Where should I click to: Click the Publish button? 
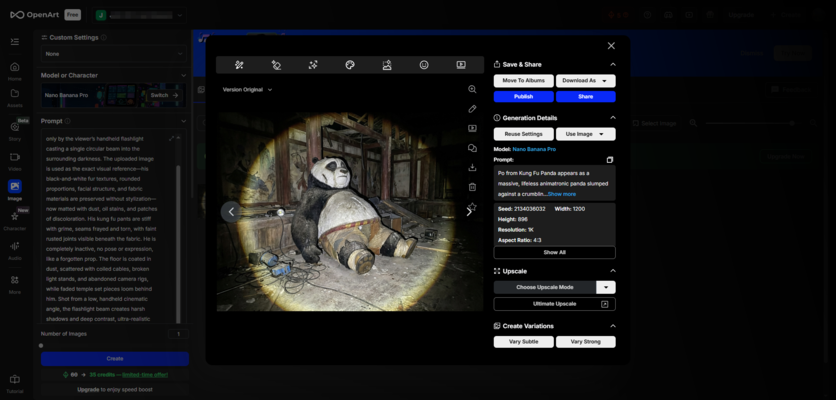pos(523,97)
